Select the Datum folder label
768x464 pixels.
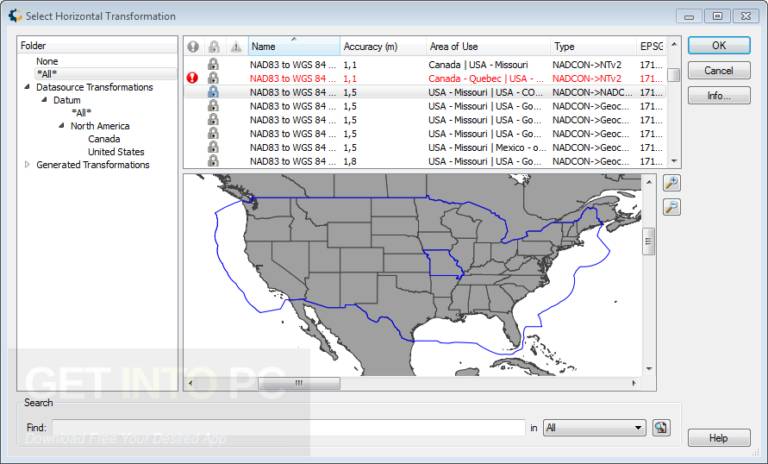coord(67,100)
